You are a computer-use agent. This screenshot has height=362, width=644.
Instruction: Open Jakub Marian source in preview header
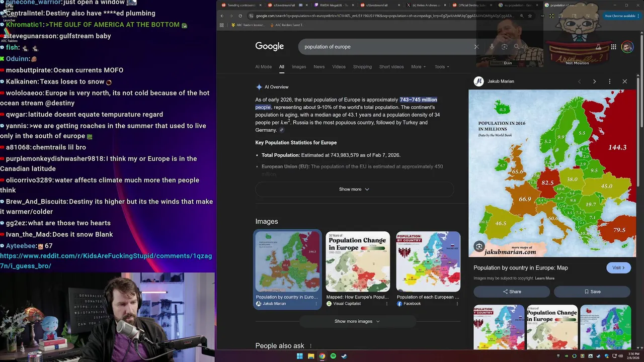494,81
